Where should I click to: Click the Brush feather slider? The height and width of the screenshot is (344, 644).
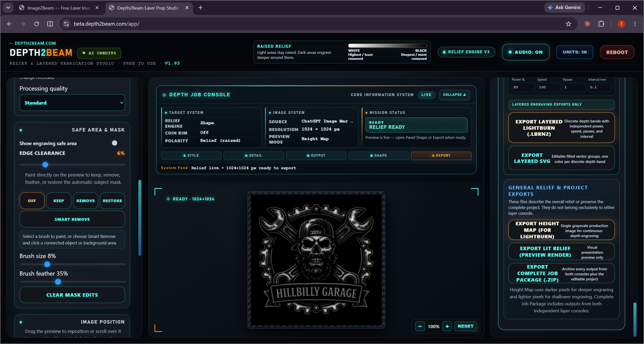pyautogui.click(x=72, y=282)
